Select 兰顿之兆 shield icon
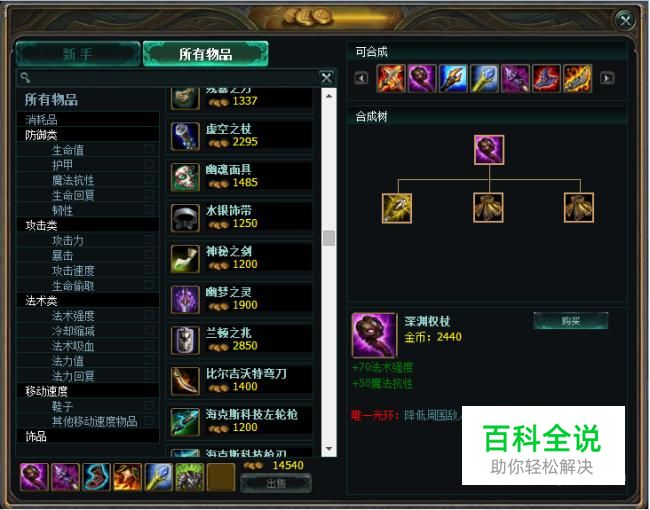This screenshot has width=650, height=510. coord(185,340)
